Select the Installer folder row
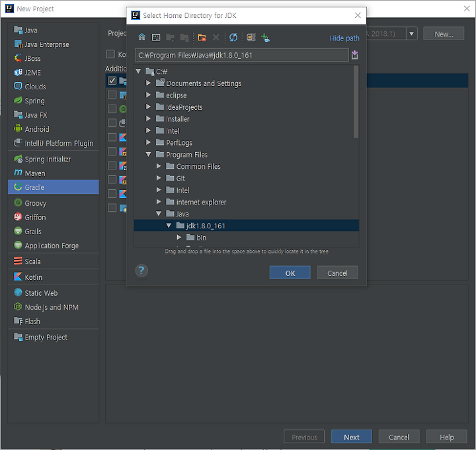This screenshot has height=450, width=476. pyautogui.click(x=246, y=119)
